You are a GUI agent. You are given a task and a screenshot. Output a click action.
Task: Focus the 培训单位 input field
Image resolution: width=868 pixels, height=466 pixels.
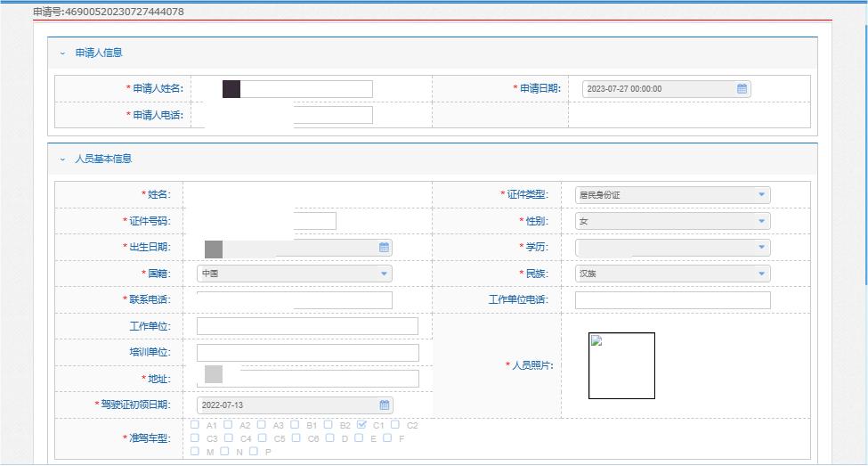(x=307, y=353)
